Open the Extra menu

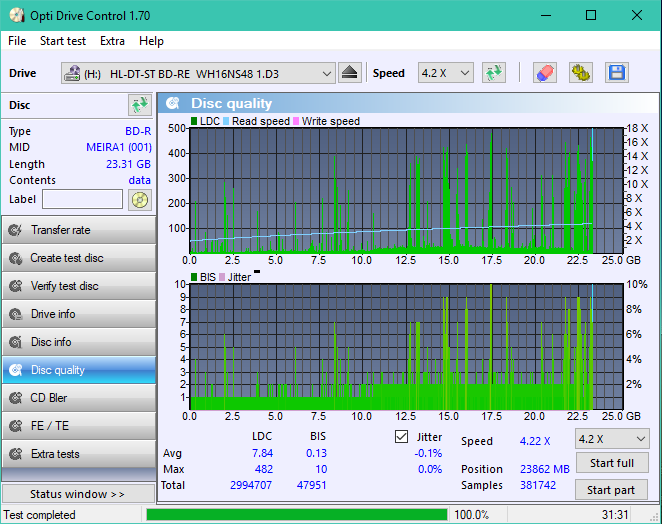point(112,41)
